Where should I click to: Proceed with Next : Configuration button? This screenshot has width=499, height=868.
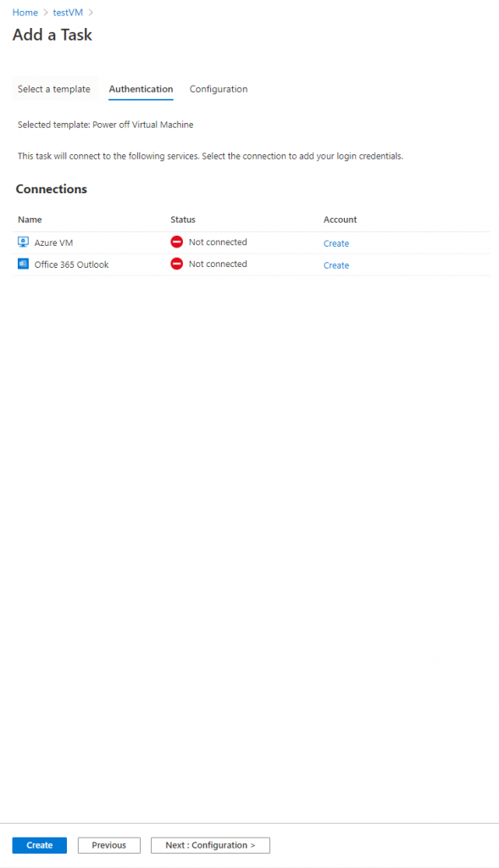[210, 845]
